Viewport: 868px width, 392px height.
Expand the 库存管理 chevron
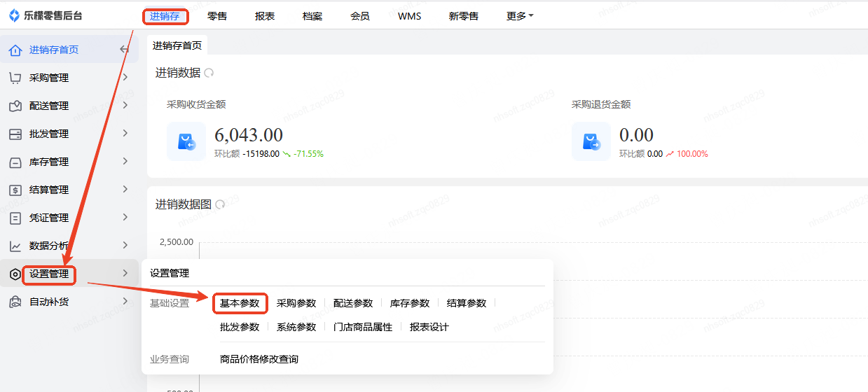pyautogui.click(x=125, y=161)
